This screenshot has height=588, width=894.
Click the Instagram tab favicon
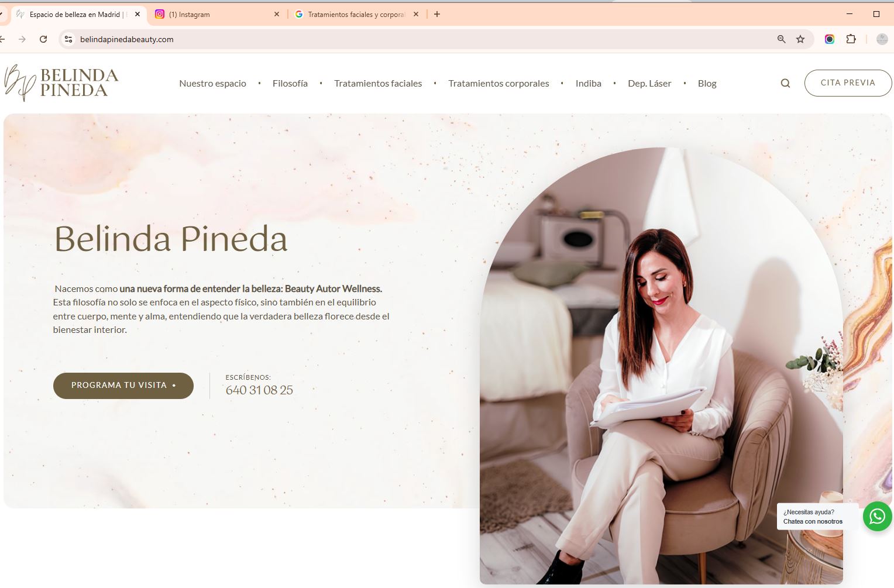[160, 14]
